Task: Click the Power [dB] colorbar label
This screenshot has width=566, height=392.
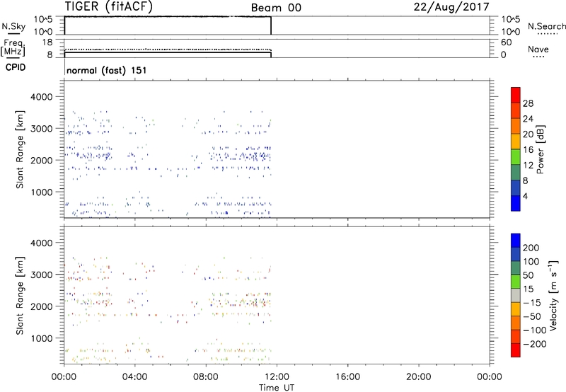Action: [x=541, y=149]
